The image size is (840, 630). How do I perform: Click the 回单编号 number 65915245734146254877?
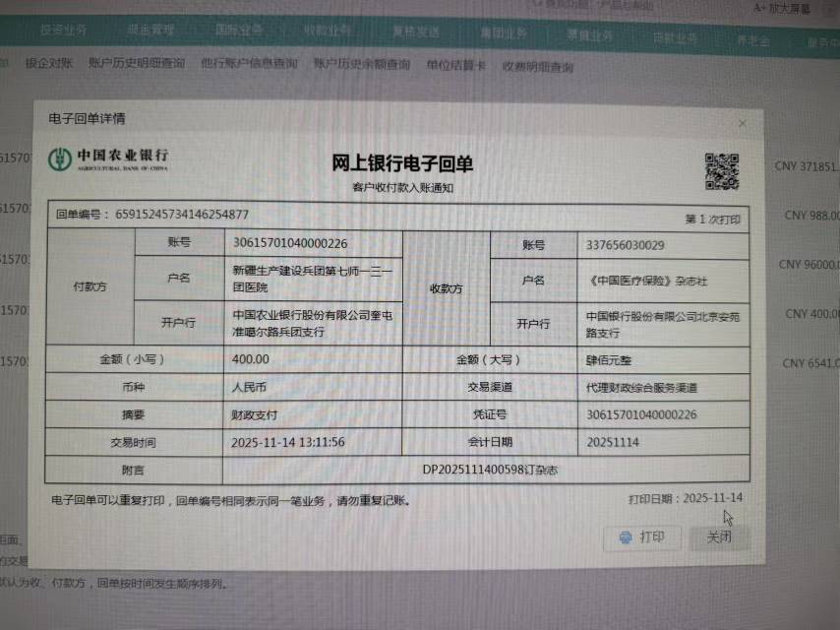[182, 215]
